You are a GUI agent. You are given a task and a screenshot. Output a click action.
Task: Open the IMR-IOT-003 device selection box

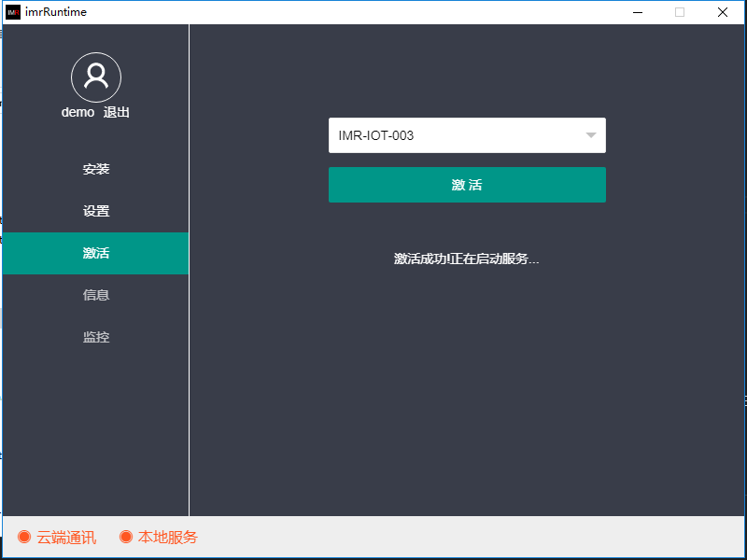458,135
